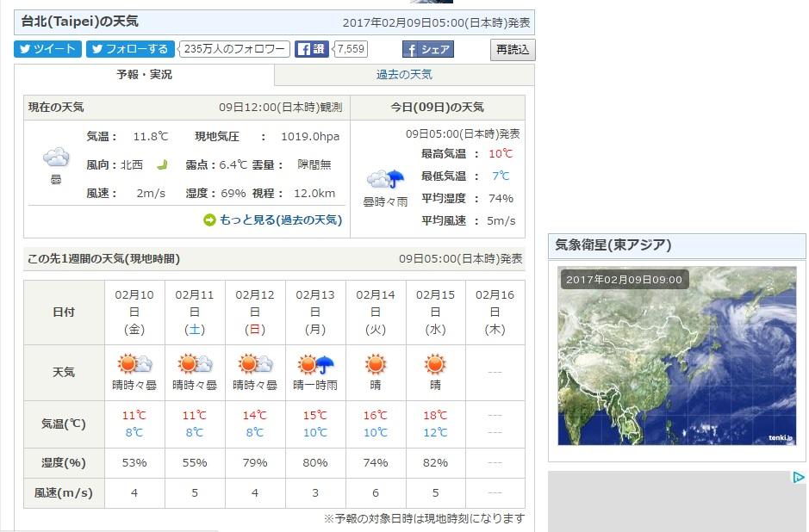Viewport: 809px width, 532px height.
Task: Click the 晴一時雨 forecast label
Action: coord(315,385)
